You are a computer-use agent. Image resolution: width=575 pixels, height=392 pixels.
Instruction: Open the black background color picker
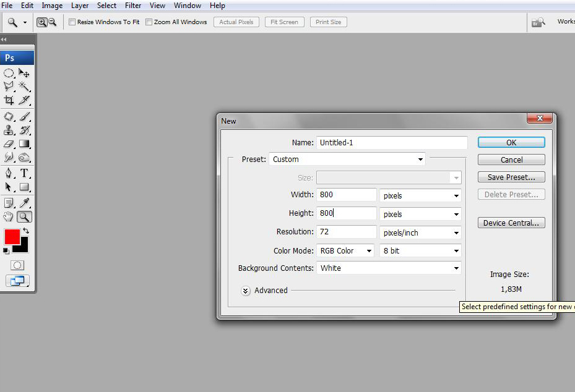(24, 248)
